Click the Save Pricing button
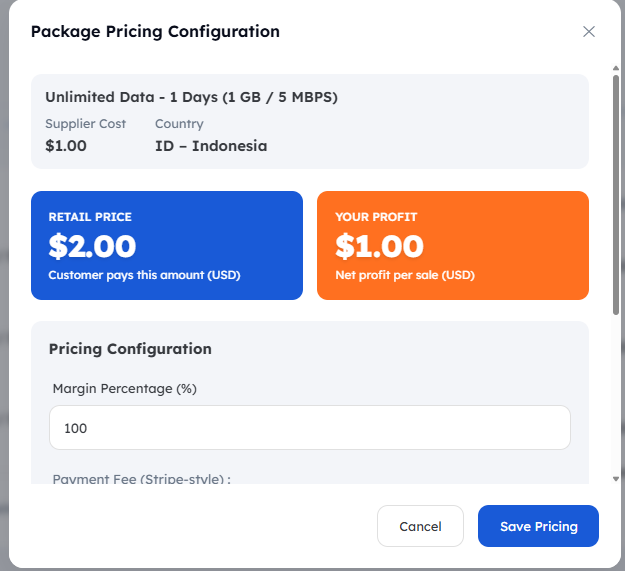Image resolution: width=625 pixels, height=571 pixels. click(538, 526)
